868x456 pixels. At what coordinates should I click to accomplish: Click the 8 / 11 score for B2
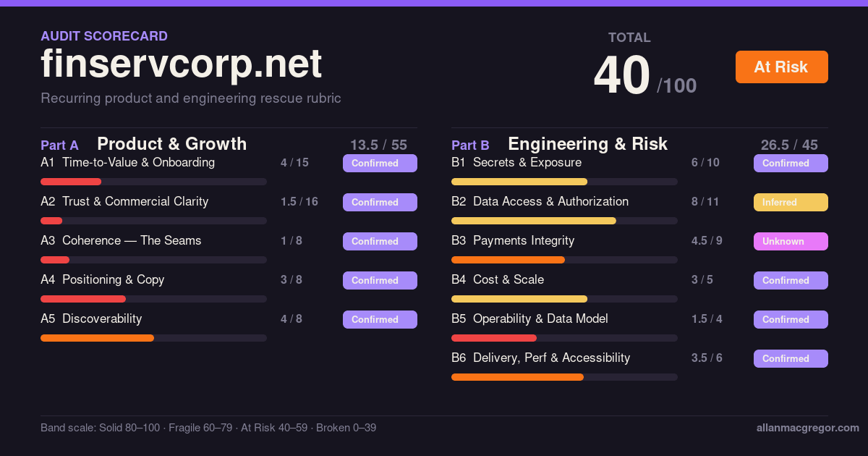point(705,202)
